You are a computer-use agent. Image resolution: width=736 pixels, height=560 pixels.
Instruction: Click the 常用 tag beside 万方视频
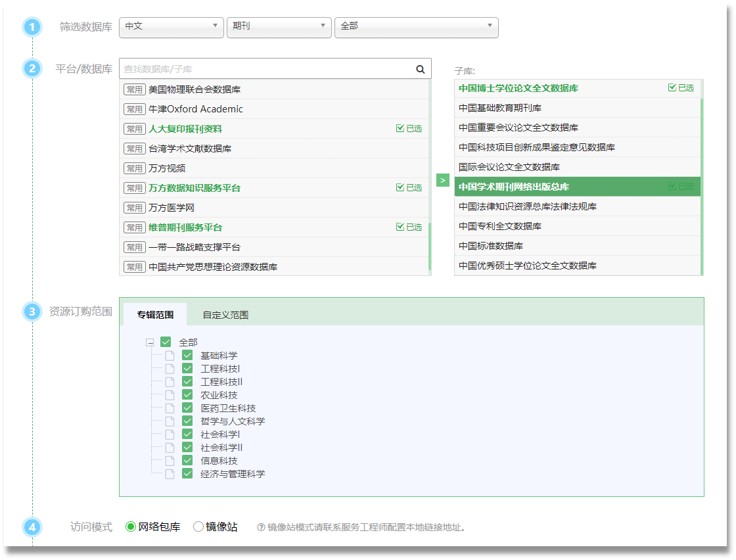[134, 168]
